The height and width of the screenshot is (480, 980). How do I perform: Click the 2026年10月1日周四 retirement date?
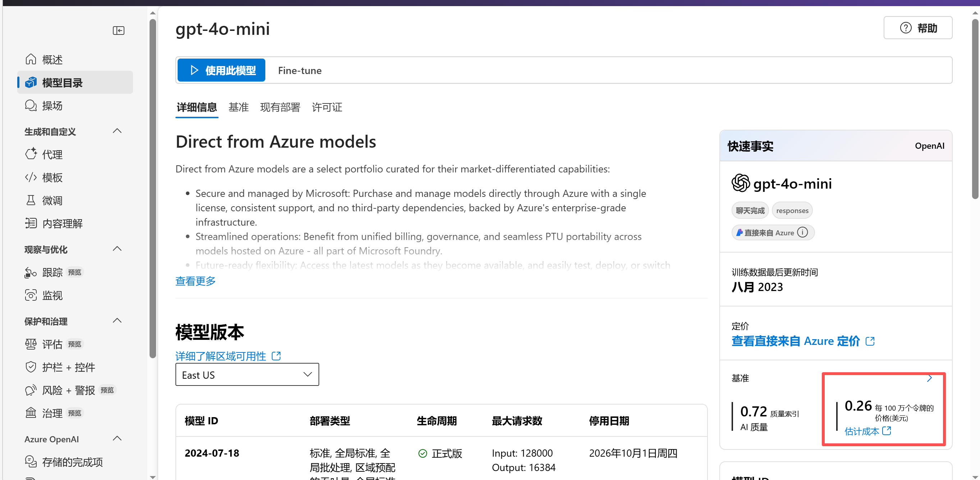pyautogui.click(x=633, y=453)
